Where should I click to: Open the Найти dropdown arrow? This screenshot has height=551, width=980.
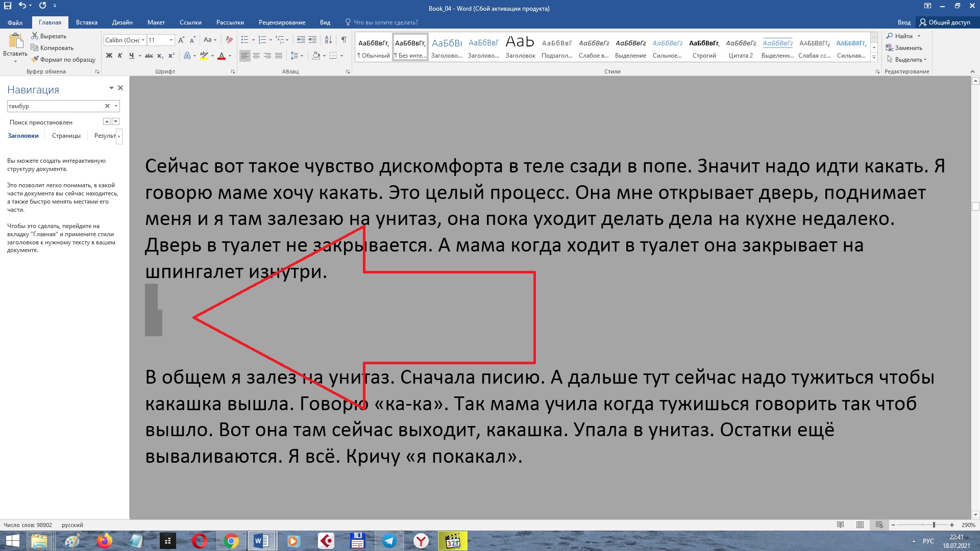919,36
